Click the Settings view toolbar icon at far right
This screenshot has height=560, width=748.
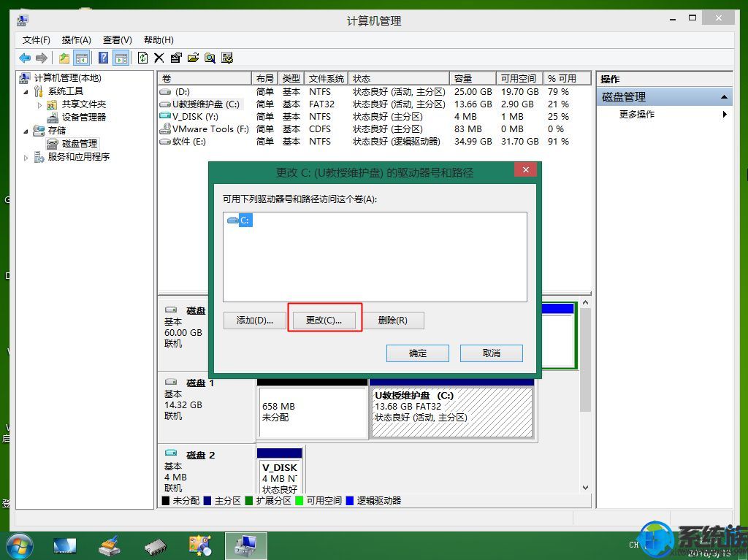pyautogui.click(x=227, y=58)
